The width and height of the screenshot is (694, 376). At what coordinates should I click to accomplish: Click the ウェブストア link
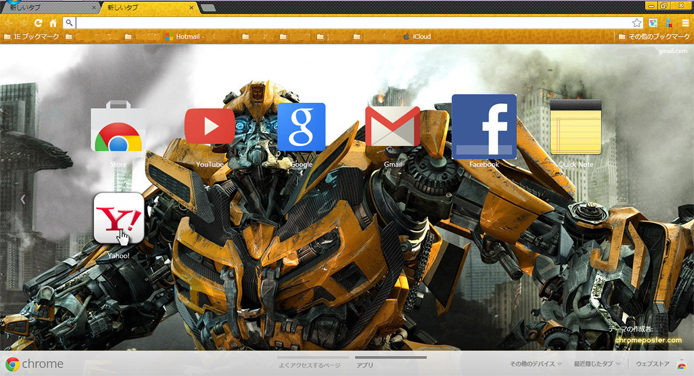point(652,364)
